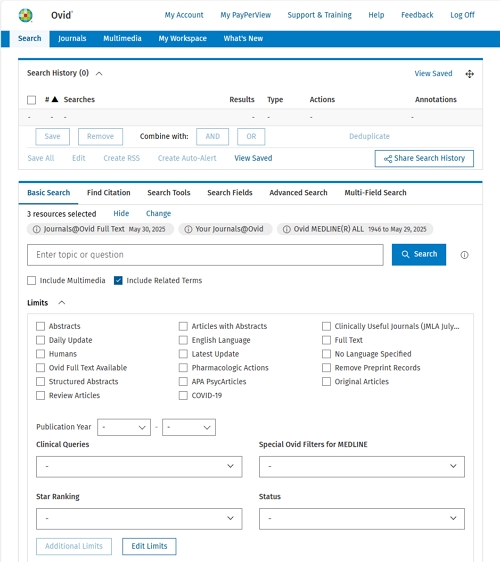Click View Saved at panel top right
Viewport: 500px width, 562px height.
[x=433, y=73]
